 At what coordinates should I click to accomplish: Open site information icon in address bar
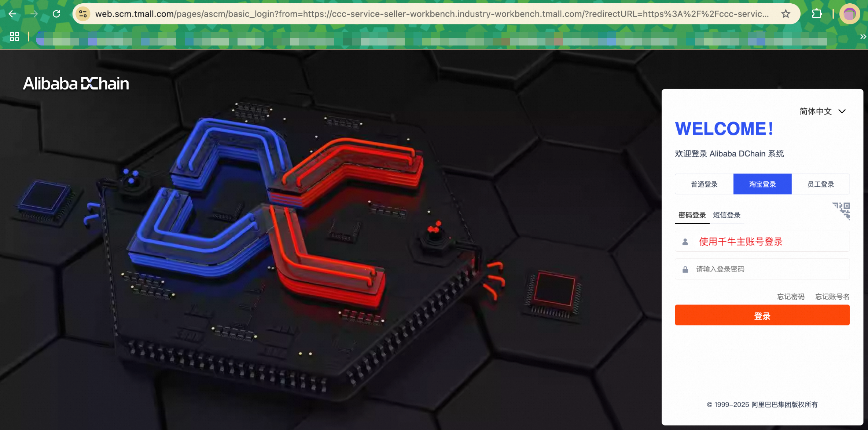point(83,14)
